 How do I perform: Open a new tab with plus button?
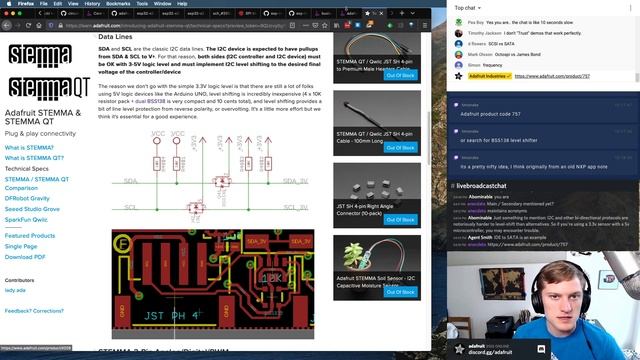tap(402, 13)
